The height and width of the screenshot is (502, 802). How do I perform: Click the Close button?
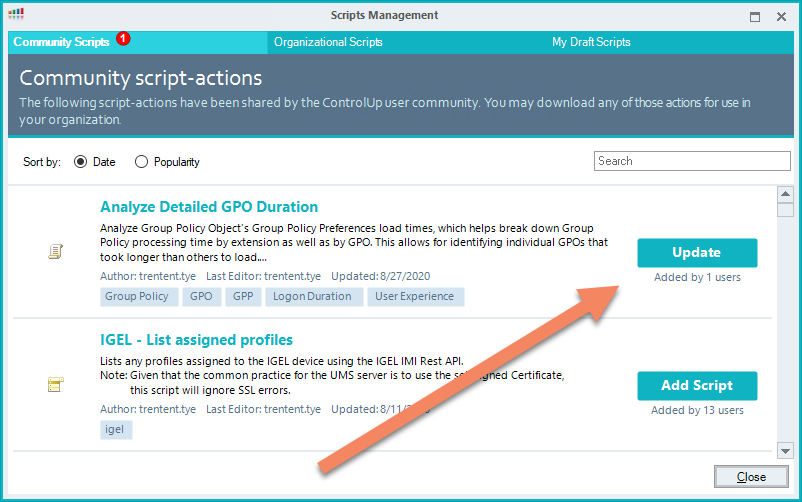pos(751,477)
